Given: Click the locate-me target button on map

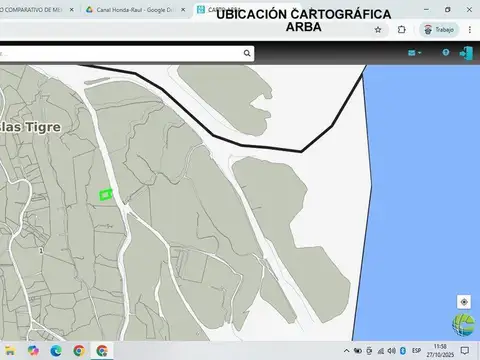Looking at the screenshot, I should [464, 302].
